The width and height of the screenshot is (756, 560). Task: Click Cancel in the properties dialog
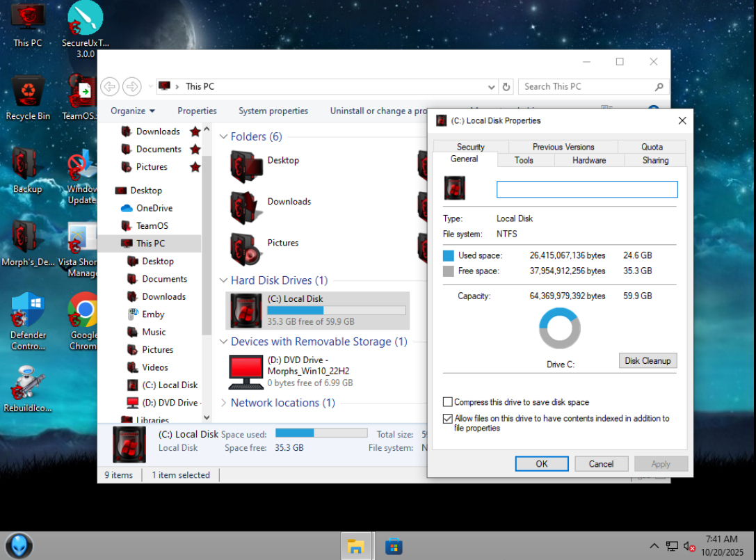pos(601,463)
